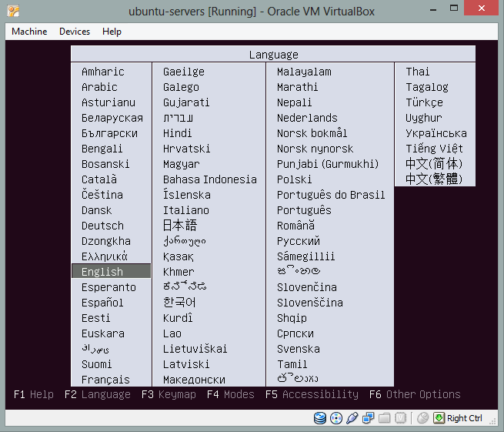
Task: Choose Arabic in the language list
Action: coord(99,87)
